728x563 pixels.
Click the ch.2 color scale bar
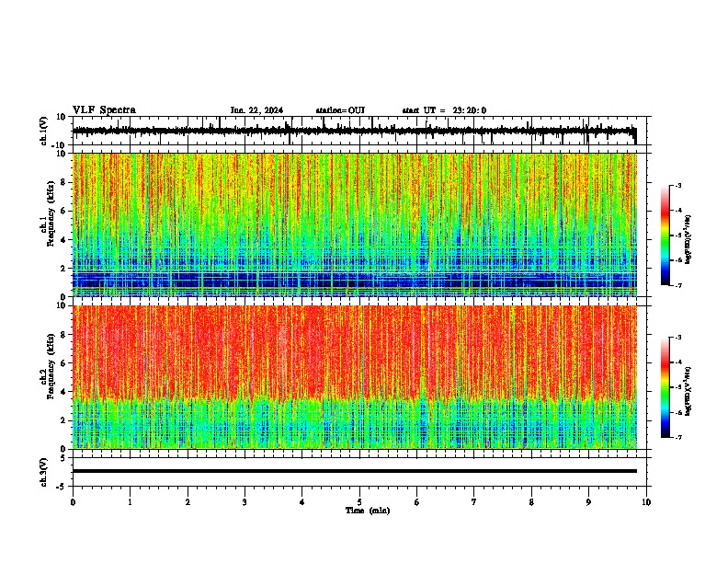(x=665, y=387)
